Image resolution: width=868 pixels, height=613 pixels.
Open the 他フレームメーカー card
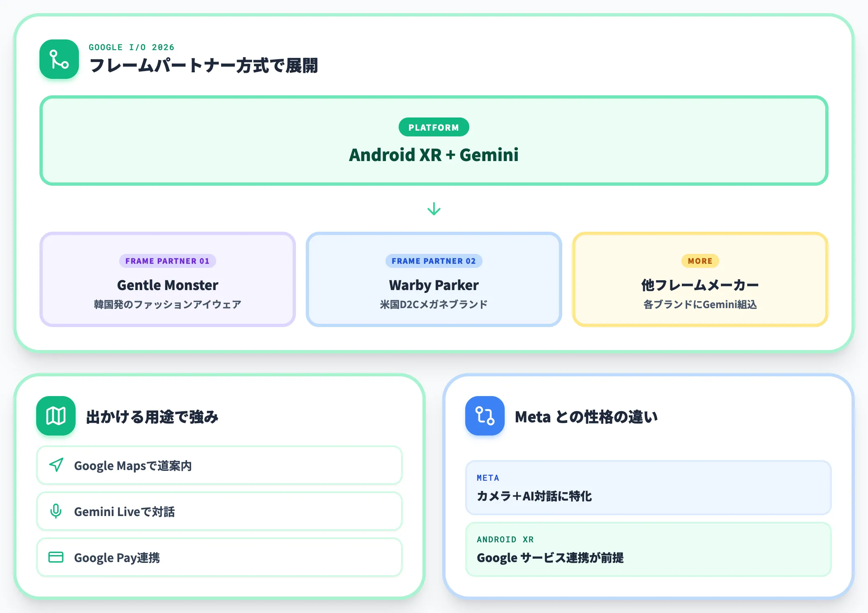(700, 279)
